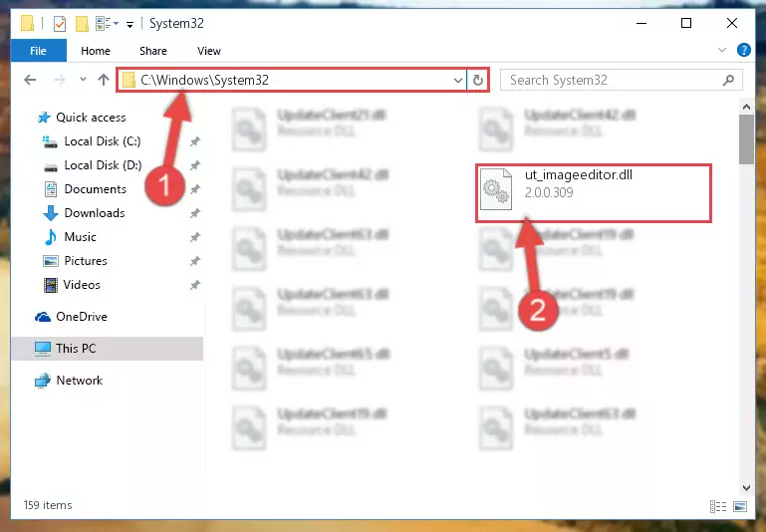This screenshot has width=766, height=532.
Task: Click the folder icon in address bar
Action: pyautogui.click(x=128, y=80)
